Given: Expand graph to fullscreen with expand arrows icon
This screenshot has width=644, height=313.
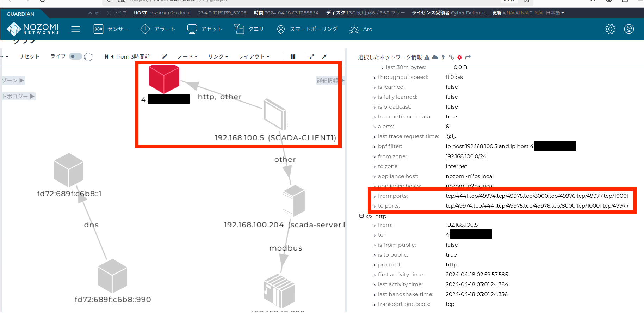Looking at the screenshot, I should point(312,56).
